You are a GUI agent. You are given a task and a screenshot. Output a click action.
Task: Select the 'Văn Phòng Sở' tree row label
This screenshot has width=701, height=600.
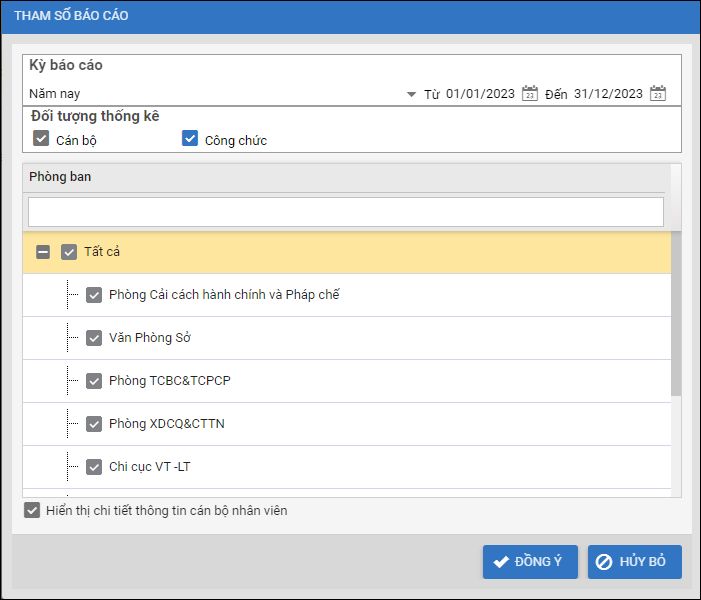150,338
